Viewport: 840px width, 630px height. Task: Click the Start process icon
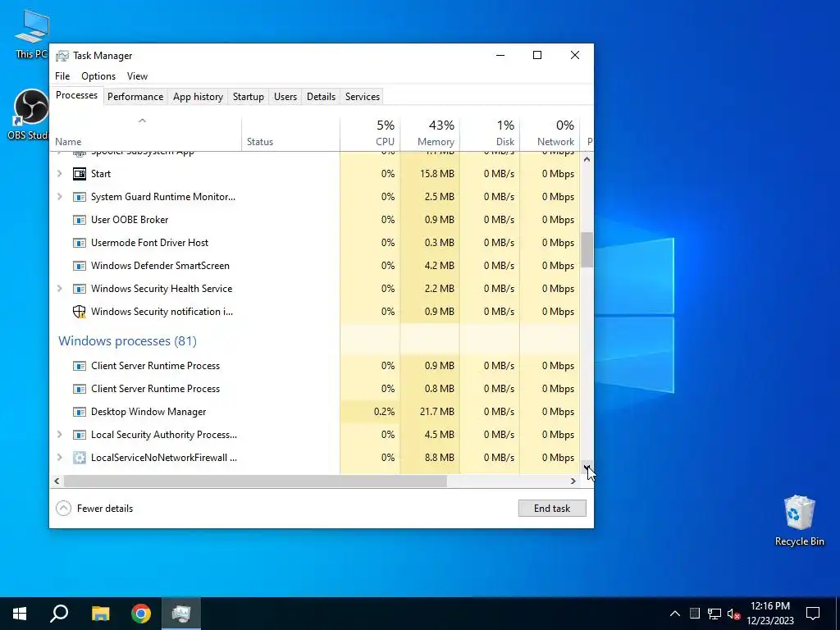pyautogui.click(x=80, y=174)
